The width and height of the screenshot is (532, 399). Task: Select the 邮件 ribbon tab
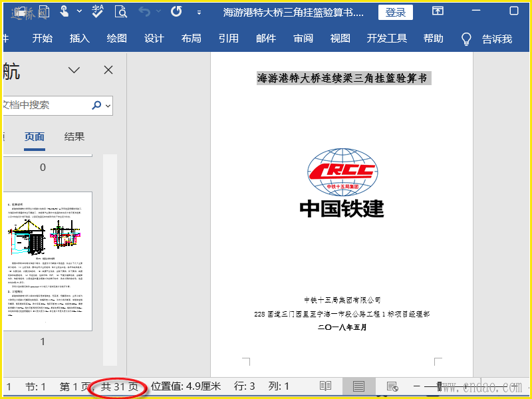coord(266,39)
